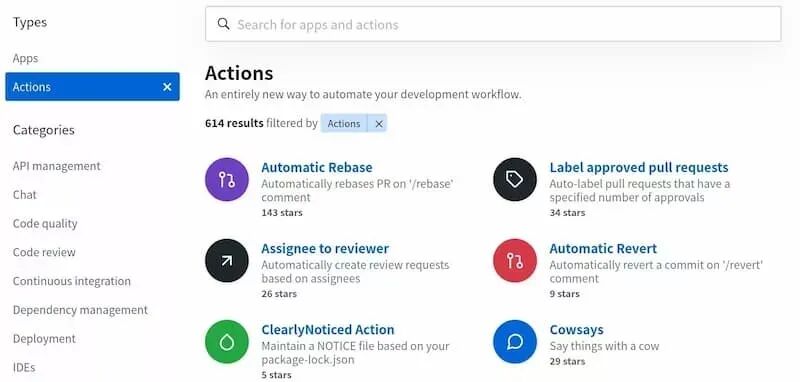
Task: Open the red Automatic Revert icon
Action: click(x=515, y=261)
